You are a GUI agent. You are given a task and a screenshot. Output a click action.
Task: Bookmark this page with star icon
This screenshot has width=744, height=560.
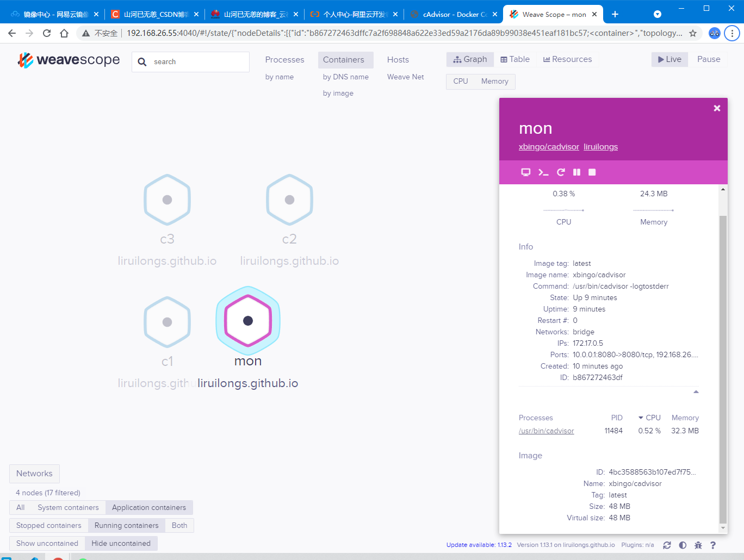pyautogui.click(x=693, y=33)
